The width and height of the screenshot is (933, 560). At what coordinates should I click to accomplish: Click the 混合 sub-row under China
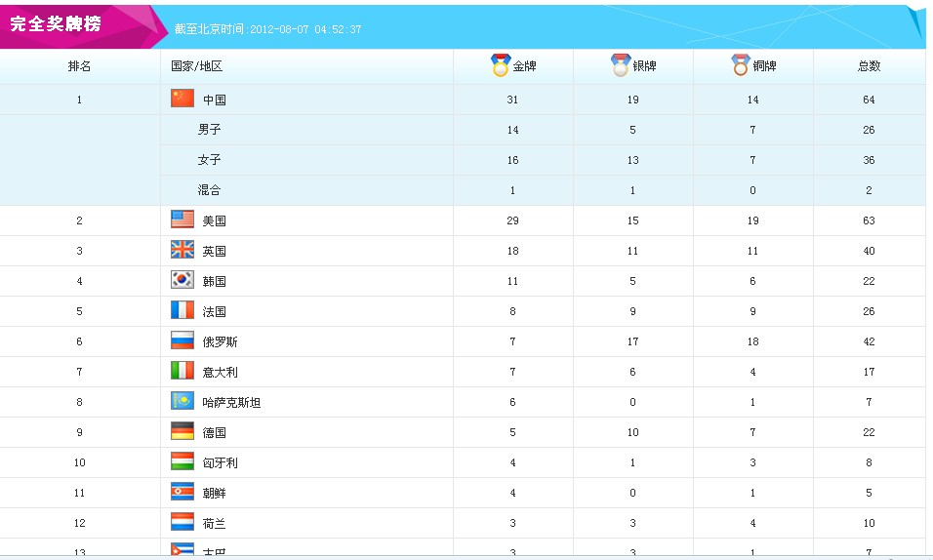tap(209, 190)
